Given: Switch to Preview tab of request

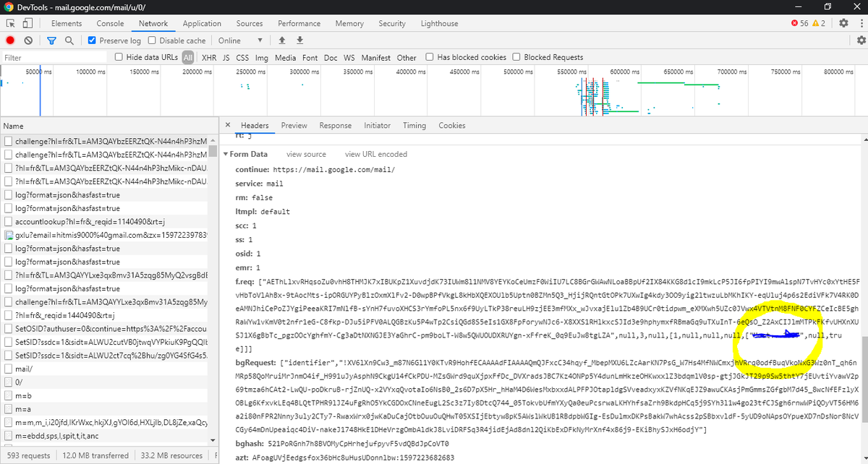Looking at the screenshot, I should pyautogui.click(x=294, y=125).
